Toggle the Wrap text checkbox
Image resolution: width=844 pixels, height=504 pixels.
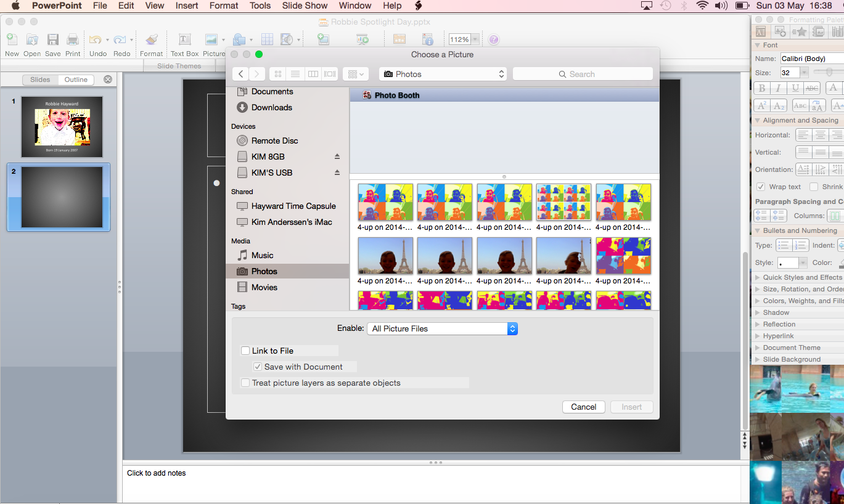pos(761,187)
